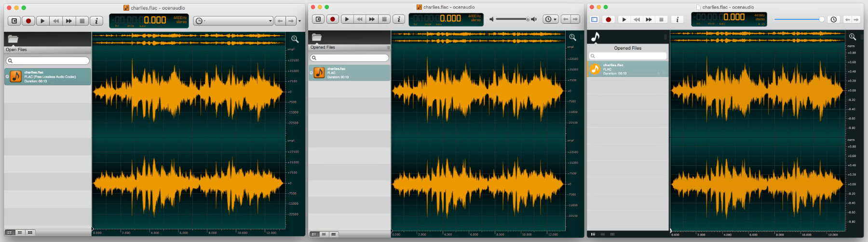This screenshot has height=242, width=868.
Task: Click back arrow in right window toolbar
Action: [x=847, y=19]
